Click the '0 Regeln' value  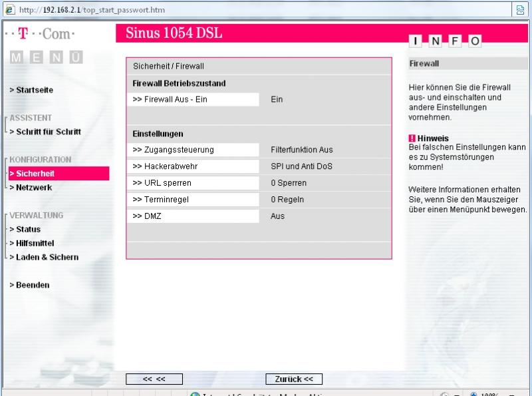(287, 200)
